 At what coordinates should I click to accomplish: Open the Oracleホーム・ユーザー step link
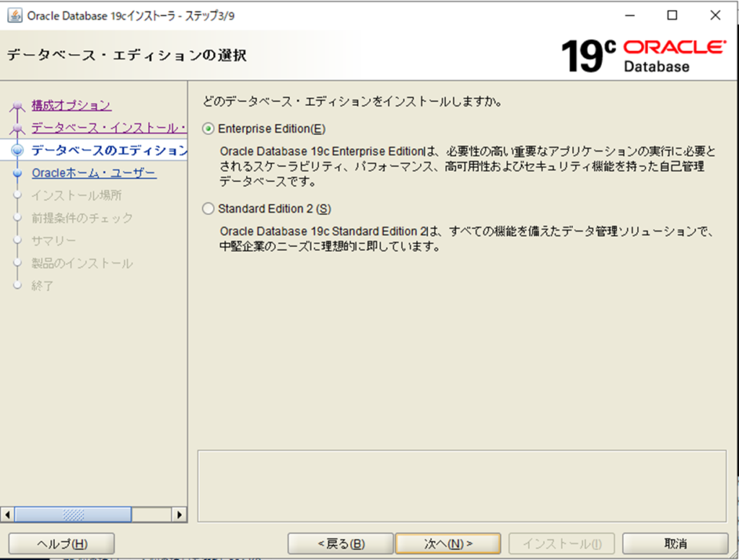click(x=94, y=173)
